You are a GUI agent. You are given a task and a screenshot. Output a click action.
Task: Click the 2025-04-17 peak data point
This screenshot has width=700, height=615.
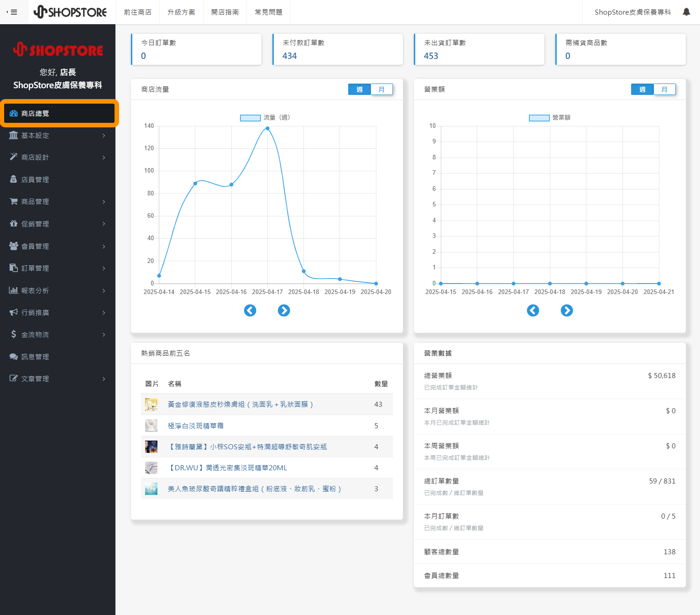[x=267, y=128]
